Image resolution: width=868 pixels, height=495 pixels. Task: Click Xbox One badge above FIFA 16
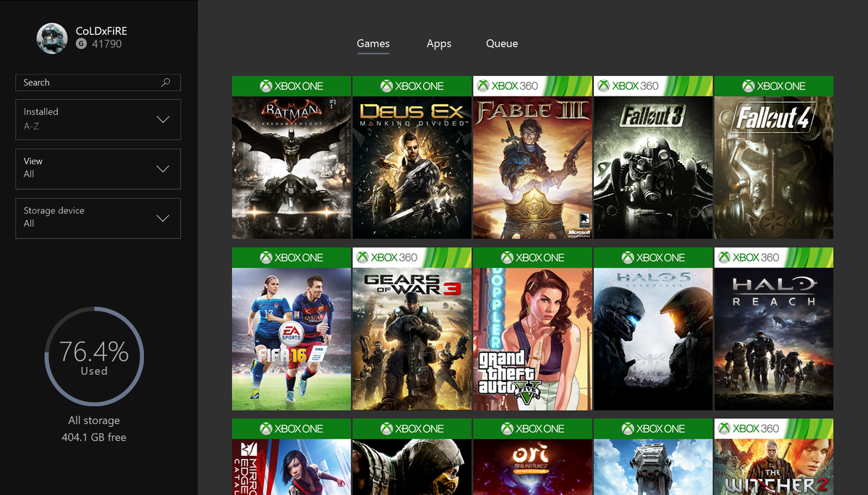pyautogui.click(x=292, y=258)
